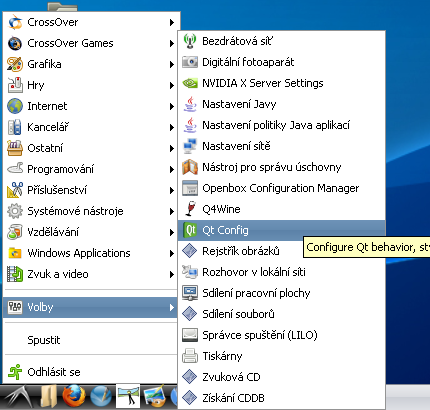Screen dimensions: 430x410
Task: Click the Bezdrátová síť antenna icon
Action: pyautogui.click(x=190, y=41)
